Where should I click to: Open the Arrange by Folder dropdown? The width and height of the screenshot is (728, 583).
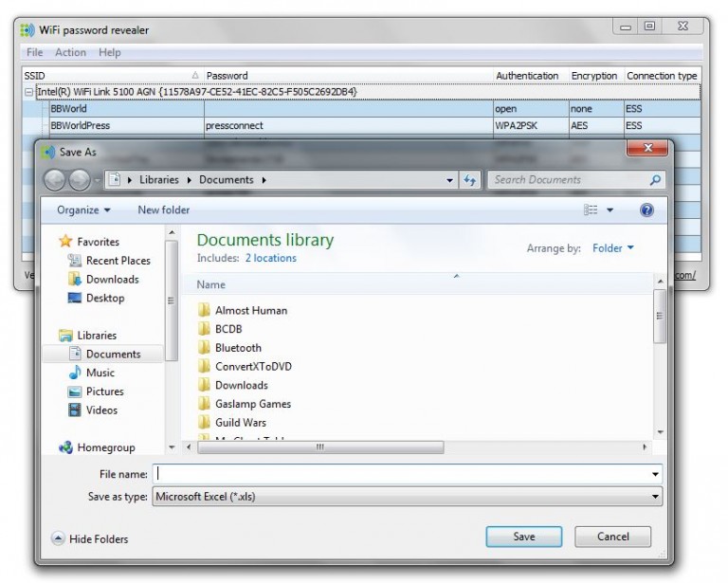pyautogui.click(x=613, y=248)
